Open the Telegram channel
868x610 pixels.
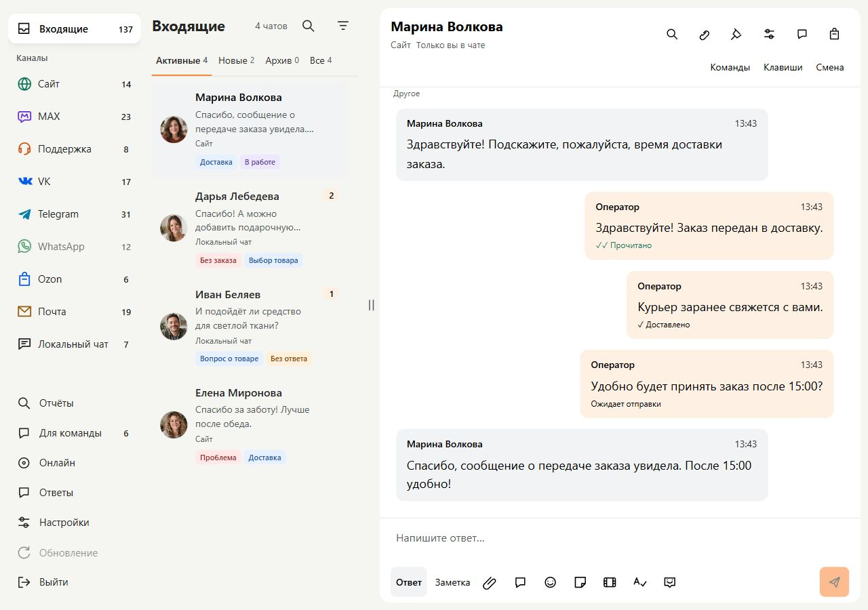[x=75, y=214]
